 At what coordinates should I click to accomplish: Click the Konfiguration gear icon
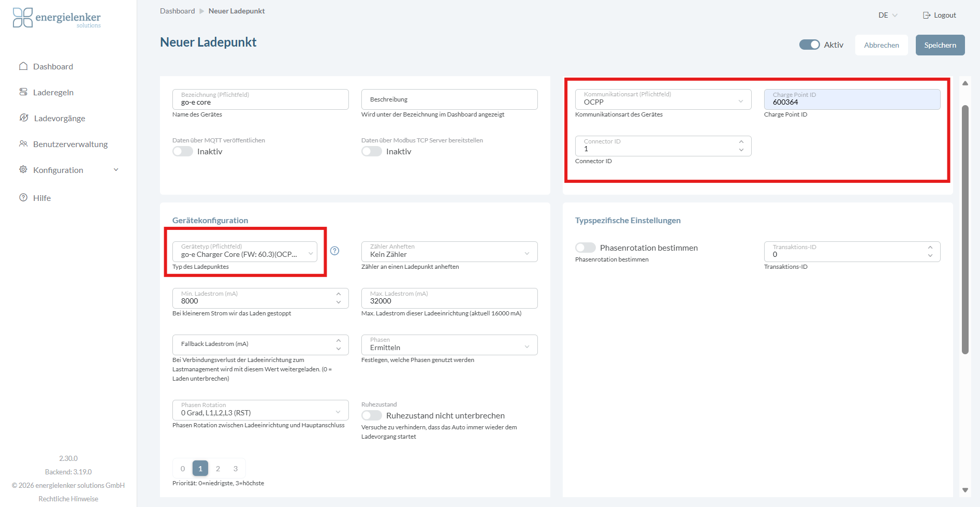point(23,170)
